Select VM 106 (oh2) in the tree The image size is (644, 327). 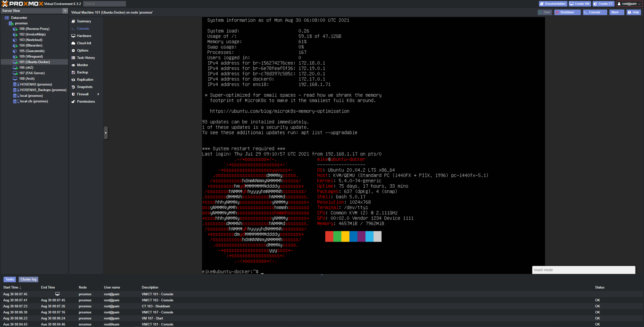[26, 67]
